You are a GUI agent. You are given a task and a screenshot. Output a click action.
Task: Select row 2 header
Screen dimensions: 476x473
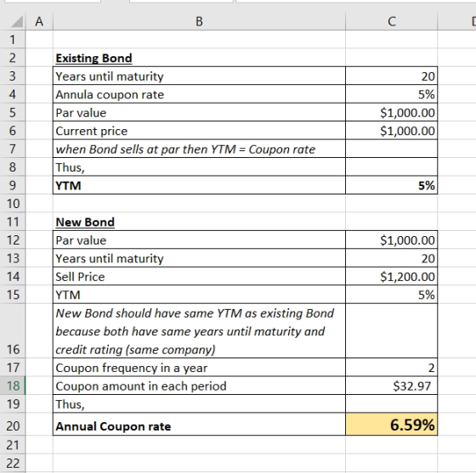coord(13,58)
